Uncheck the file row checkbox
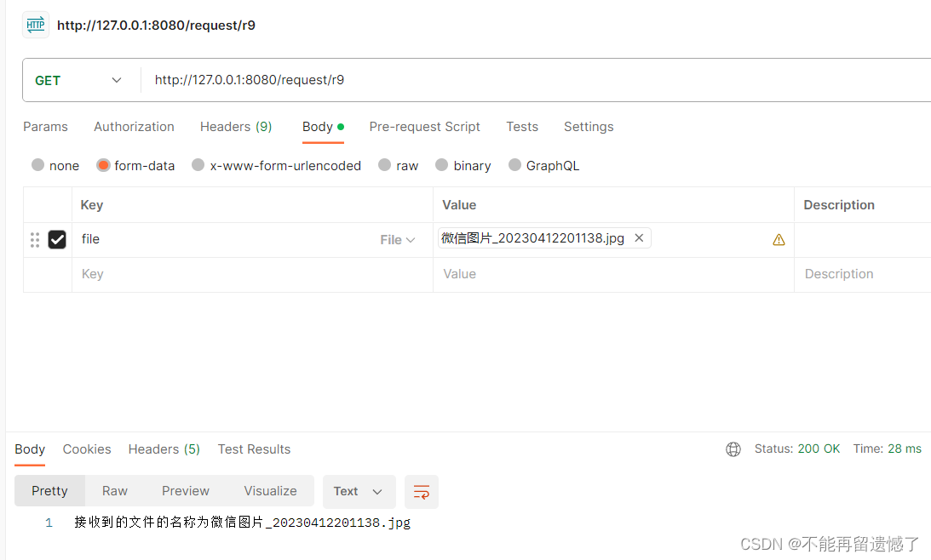 pos(57,240)
